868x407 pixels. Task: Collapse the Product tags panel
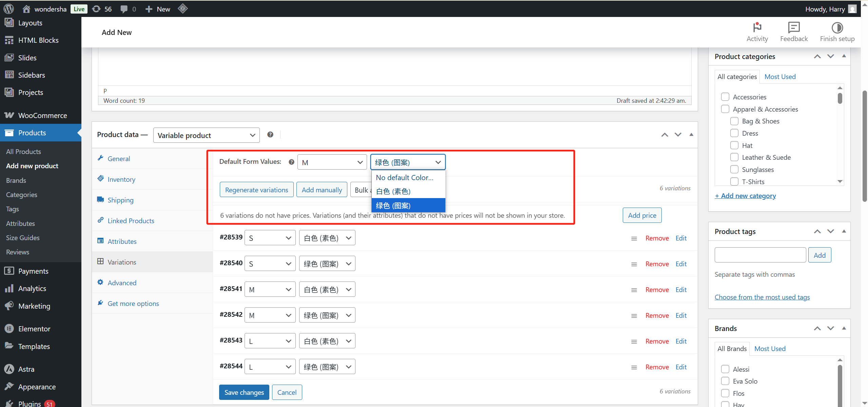pyautogui.click(x=844, y=231)
